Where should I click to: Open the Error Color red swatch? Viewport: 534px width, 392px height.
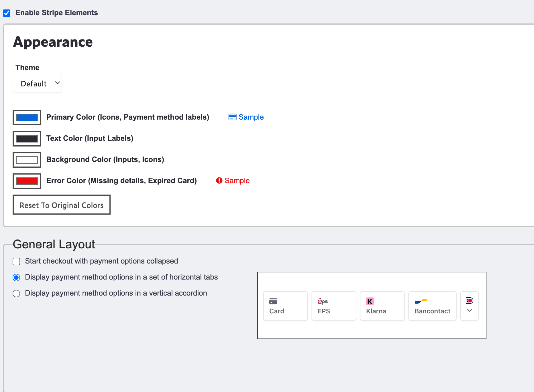tap(27, 181)
